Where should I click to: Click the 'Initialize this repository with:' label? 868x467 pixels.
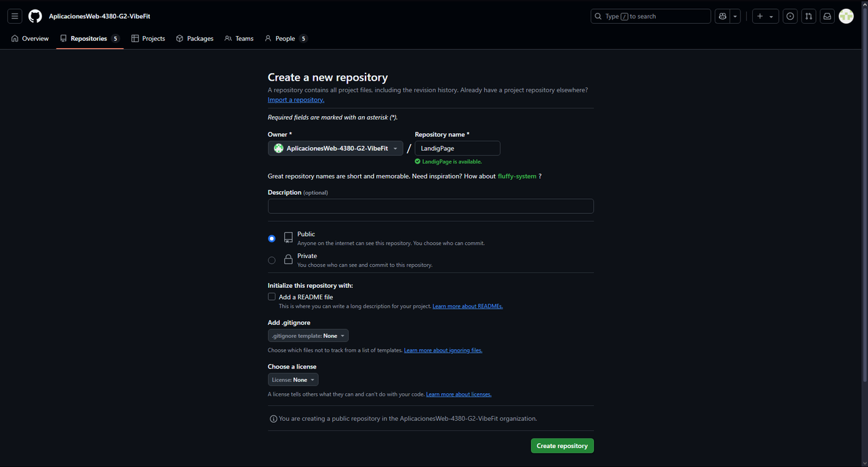311,286
